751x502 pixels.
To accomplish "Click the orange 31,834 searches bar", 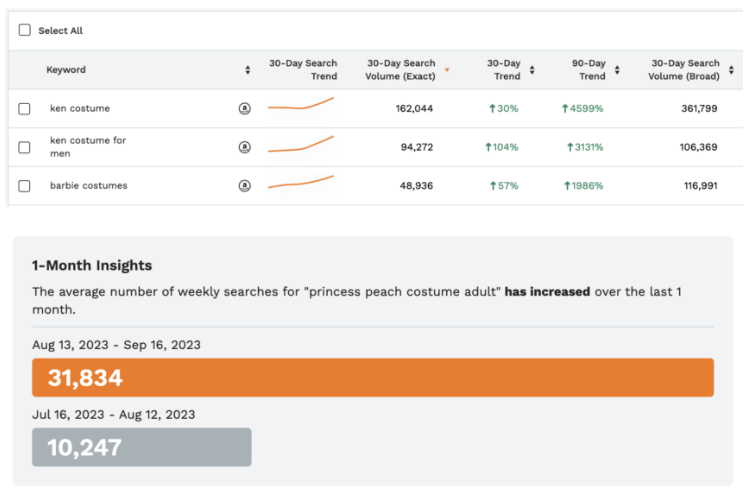I will [373, 378].
